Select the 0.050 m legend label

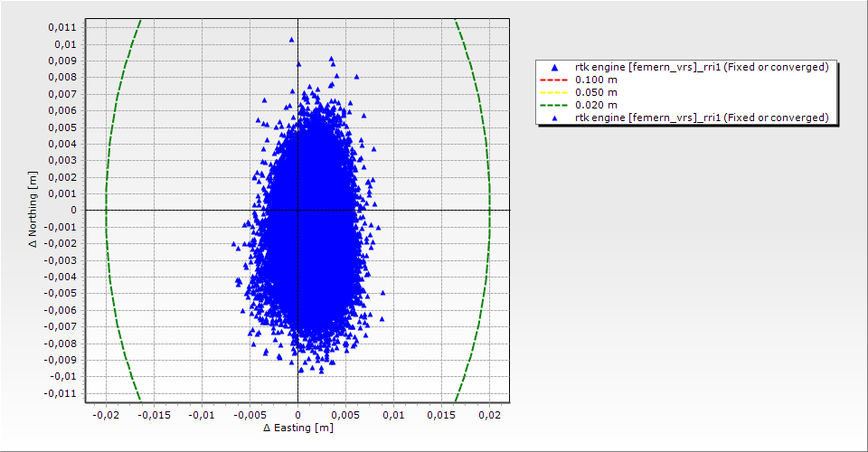[596, 92]
